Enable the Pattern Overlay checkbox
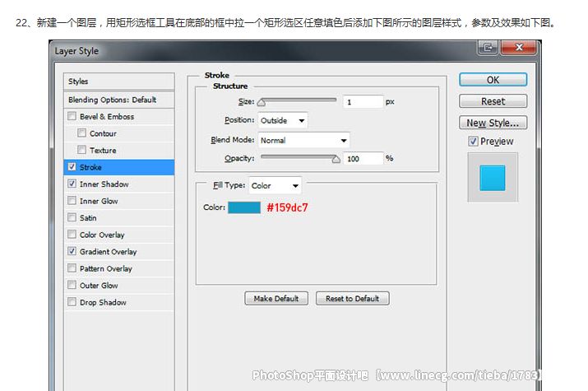Screen dimensions: 588x391 pos(72,268)
